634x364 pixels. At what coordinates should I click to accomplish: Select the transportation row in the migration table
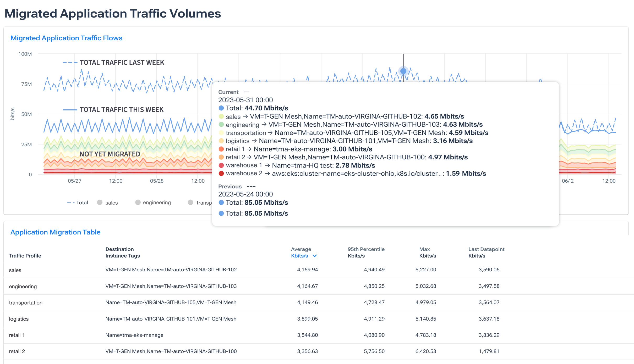pos(26,303)
